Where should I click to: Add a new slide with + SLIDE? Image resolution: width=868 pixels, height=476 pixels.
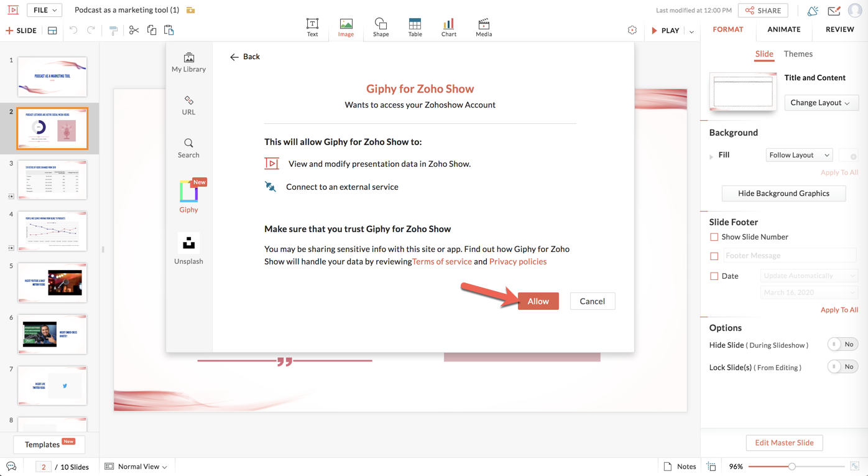21,30
